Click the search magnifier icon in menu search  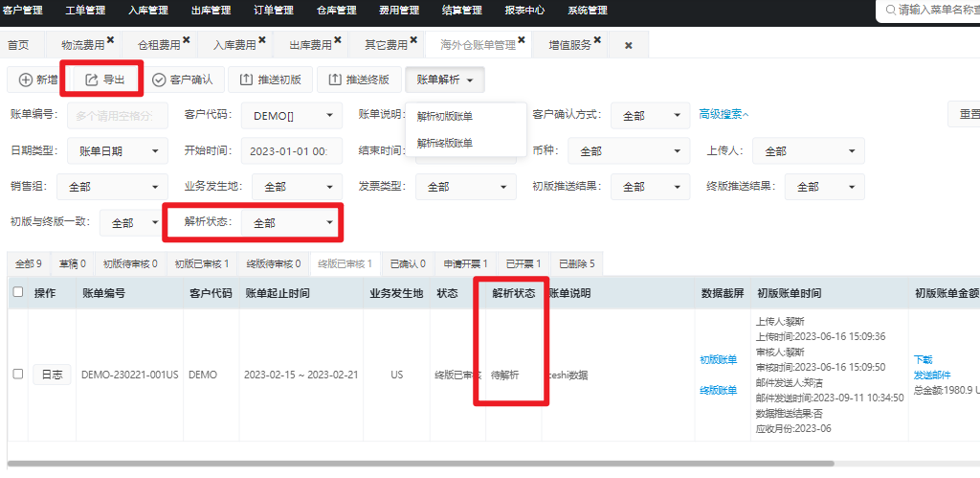889,10
